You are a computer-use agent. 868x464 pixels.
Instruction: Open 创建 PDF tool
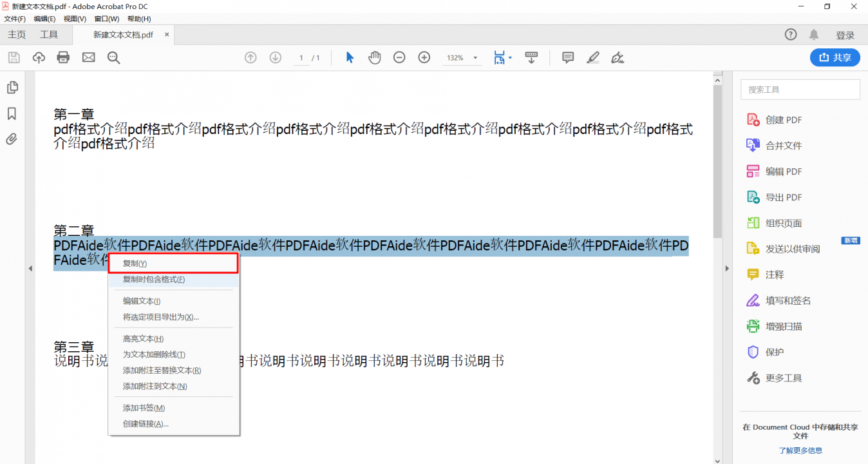pos(774,120)
